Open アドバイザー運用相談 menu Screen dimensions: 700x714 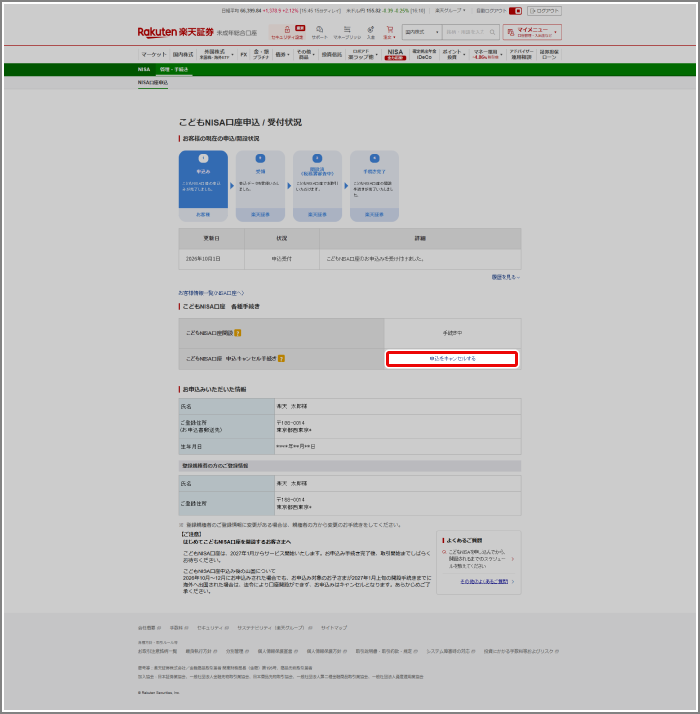[521, 54]
